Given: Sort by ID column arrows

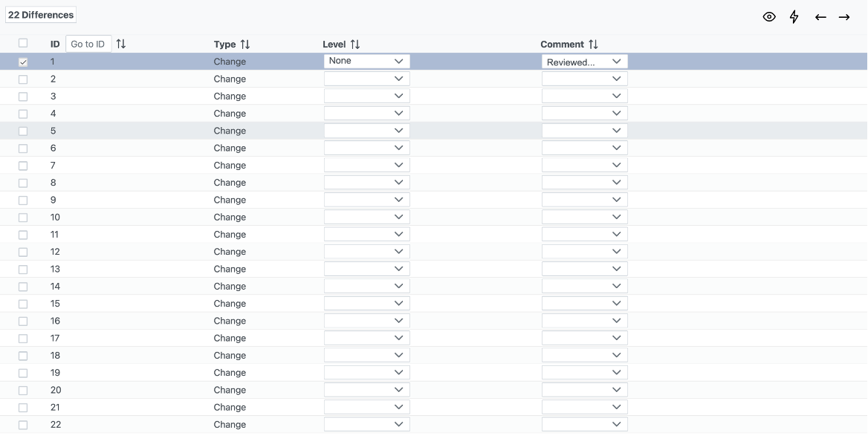Looking at the screenshot, I should coord(121,45).
